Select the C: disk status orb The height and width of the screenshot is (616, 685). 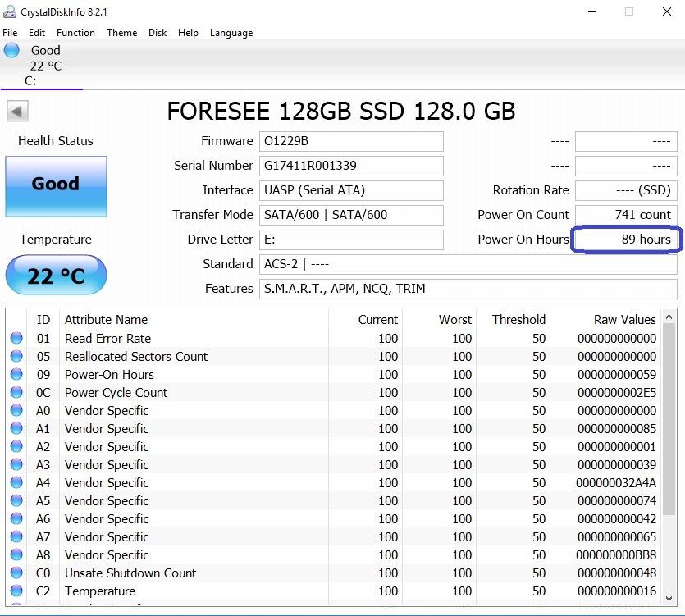(x=11, y=50)
